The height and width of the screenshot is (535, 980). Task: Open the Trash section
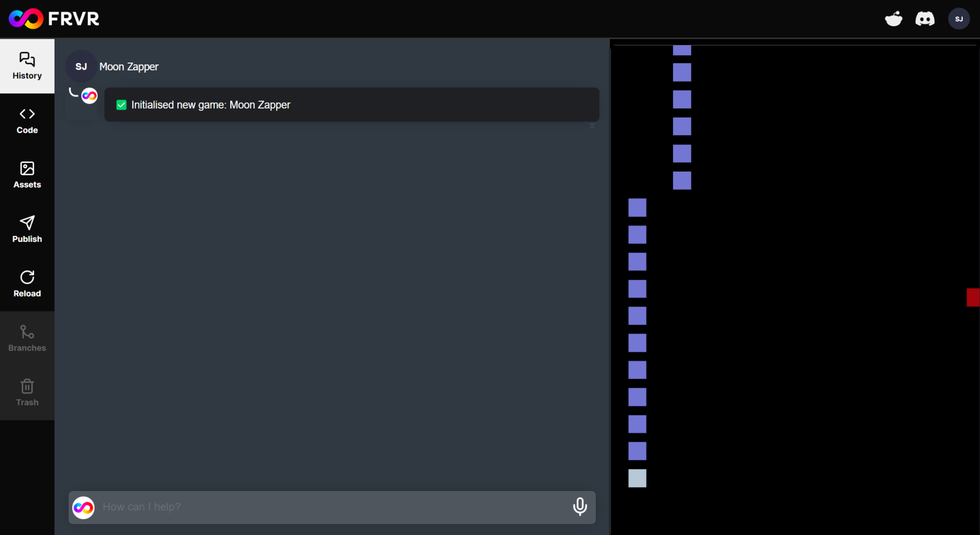tap(27, 393)
